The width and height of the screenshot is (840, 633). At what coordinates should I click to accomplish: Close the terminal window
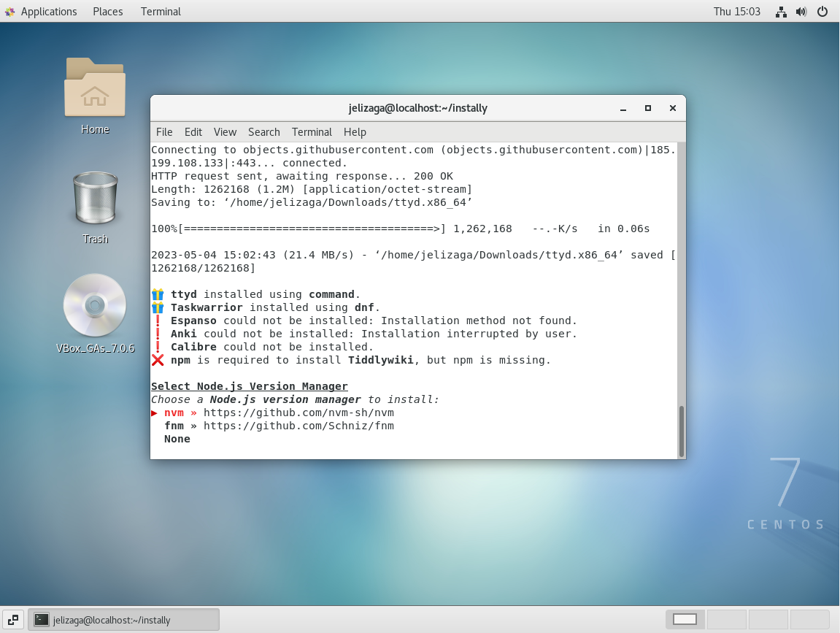673,108
